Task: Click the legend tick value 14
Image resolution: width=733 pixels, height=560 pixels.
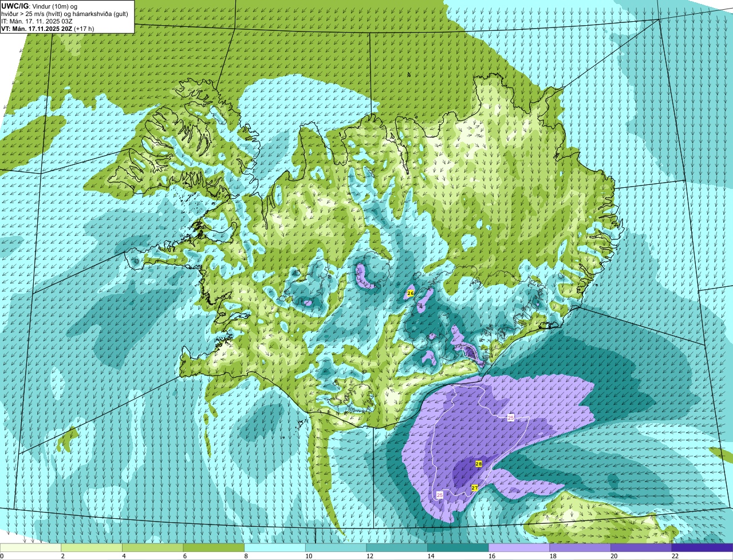Action: click(431, 556)
